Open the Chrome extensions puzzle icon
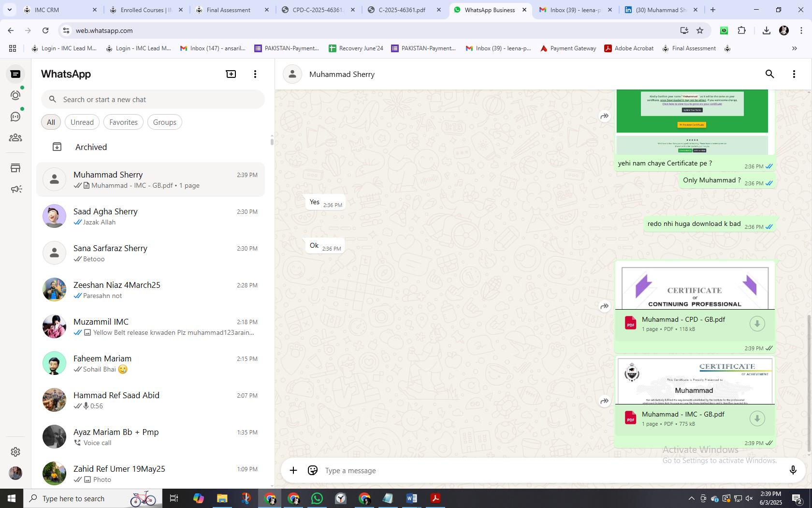The width and height of the screenshot is (812, 508). click(741, 30)
